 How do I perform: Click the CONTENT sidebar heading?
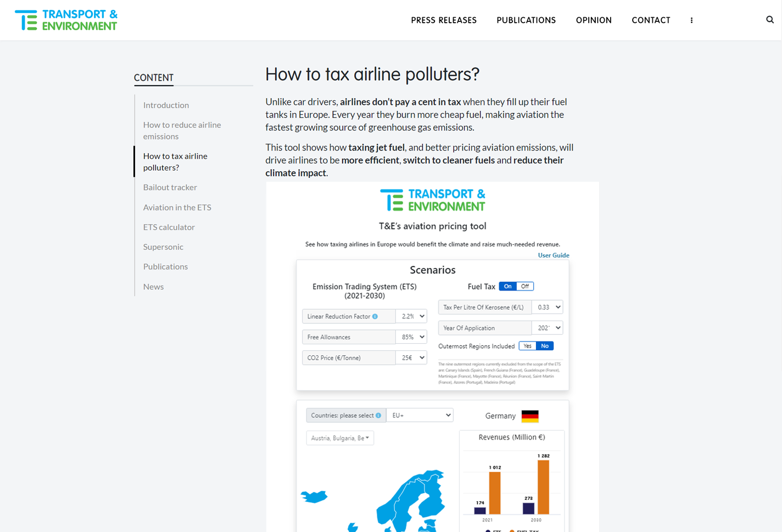(154, 78)
